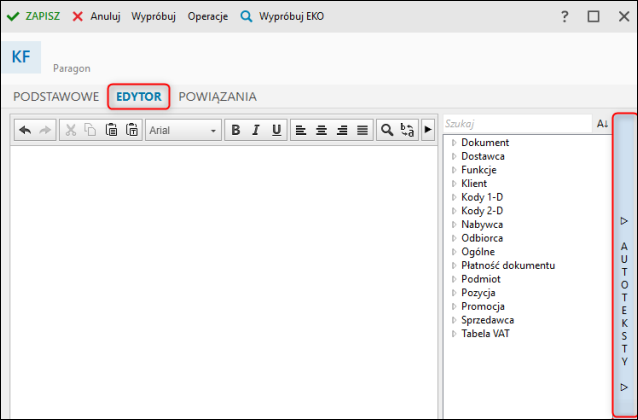Toggle Bold formatting
Image resolution: width=638 pixels, height=420 pixels.
[x=235, y=130]
